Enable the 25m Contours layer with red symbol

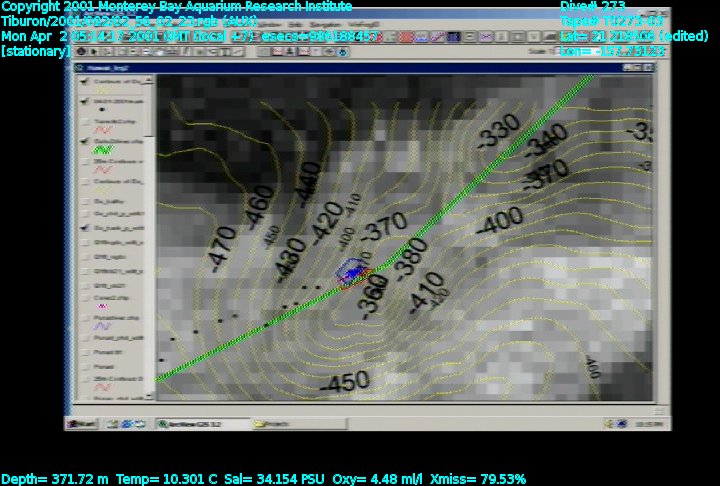coord(85,162)
